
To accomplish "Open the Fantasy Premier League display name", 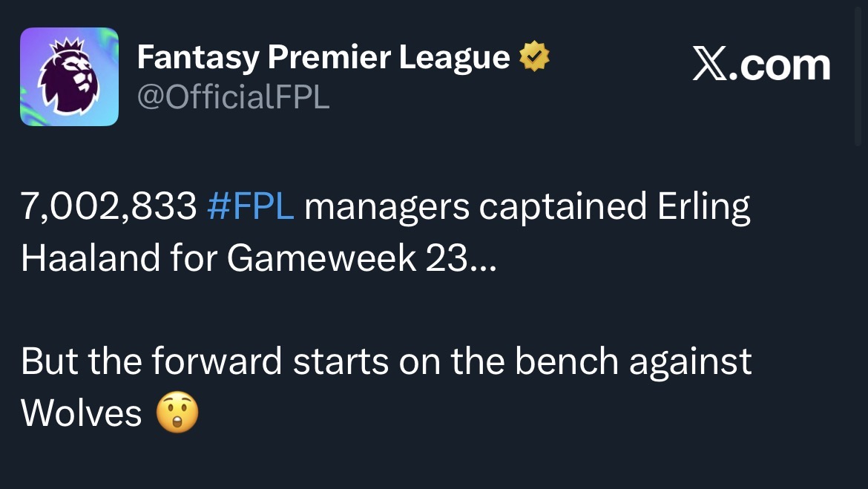I will (x=323, y=58).
